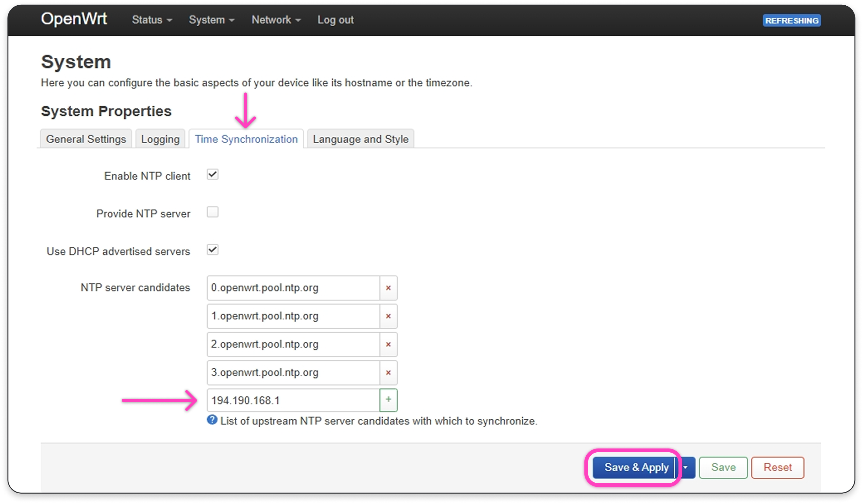This screenshot has width=863, height=504.
Task: Delete the 3.openwrt.pool.ntp.org candidate
Action: click(388, 373)
